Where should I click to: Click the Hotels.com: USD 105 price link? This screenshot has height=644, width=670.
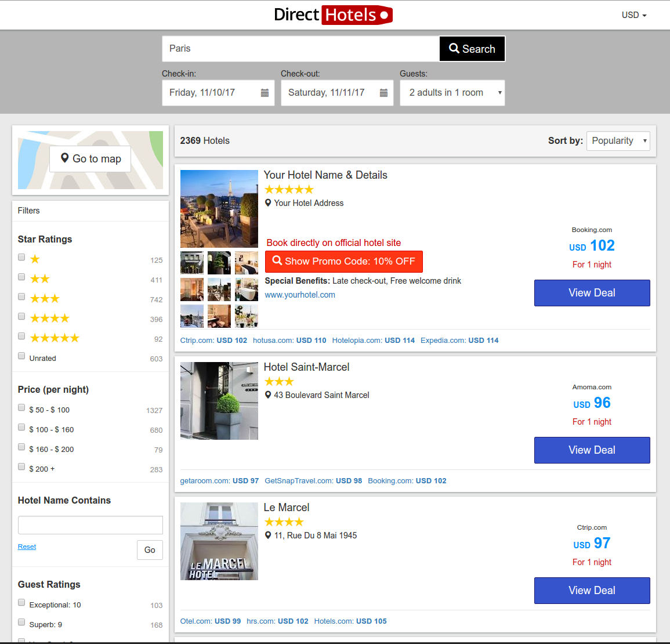coord(350,621)
